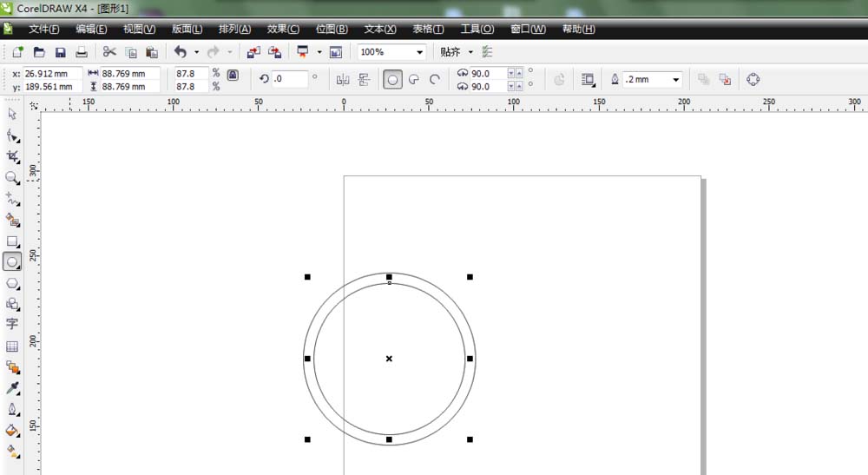Select the Interactive Fill tool
The image size is (868, 475).
(x=12, y=452)
